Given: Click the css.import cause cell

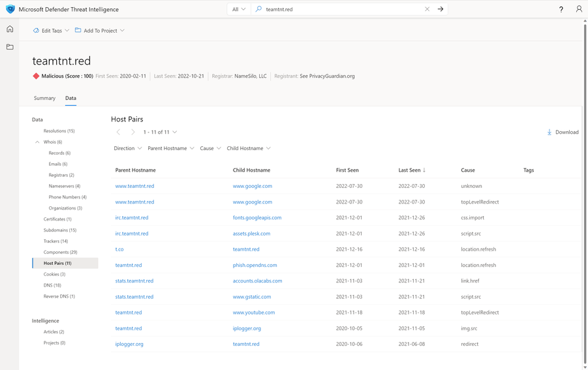Looking at the screenshot, I should tap(472, 217).
